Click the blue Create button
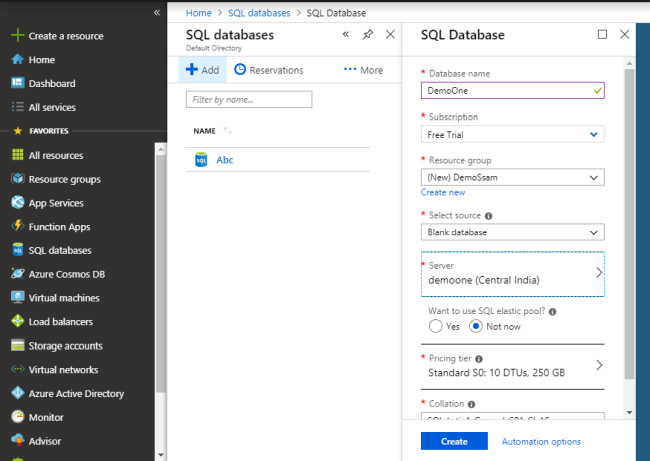 tap(454, 441)
